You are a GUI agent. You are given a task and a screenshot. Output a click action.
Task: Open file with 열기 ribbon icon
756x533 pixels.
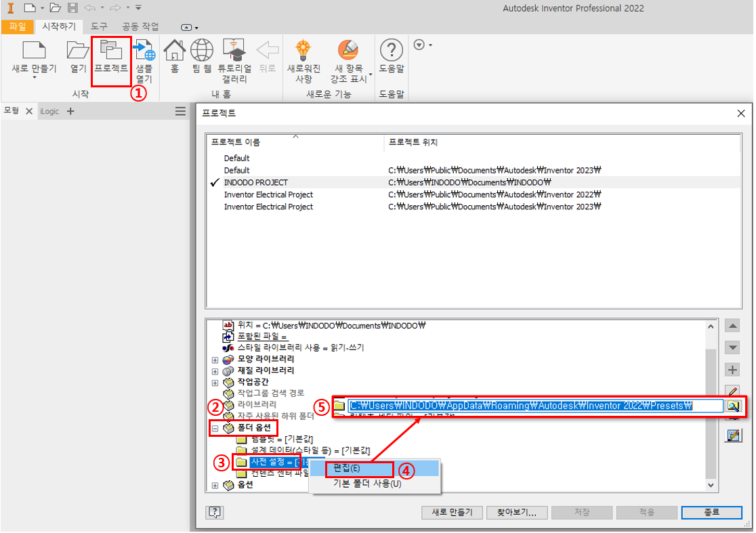[78, 50]
